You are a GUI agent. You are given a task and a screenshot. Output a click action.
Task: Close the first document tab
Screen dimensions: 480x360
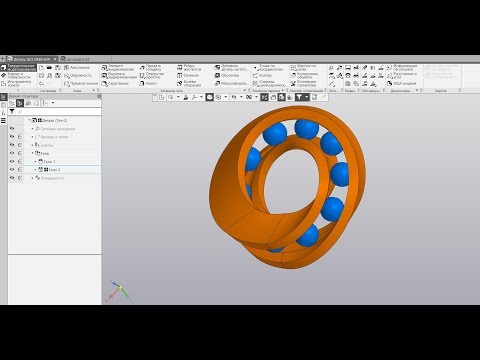tap(55, 59)
